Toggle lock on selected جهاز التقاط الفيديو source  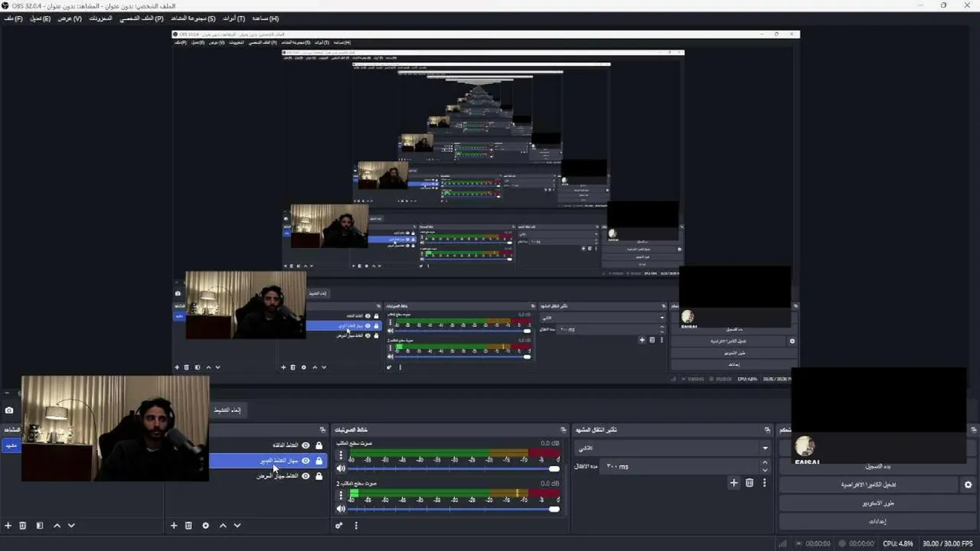click(318, 461)
